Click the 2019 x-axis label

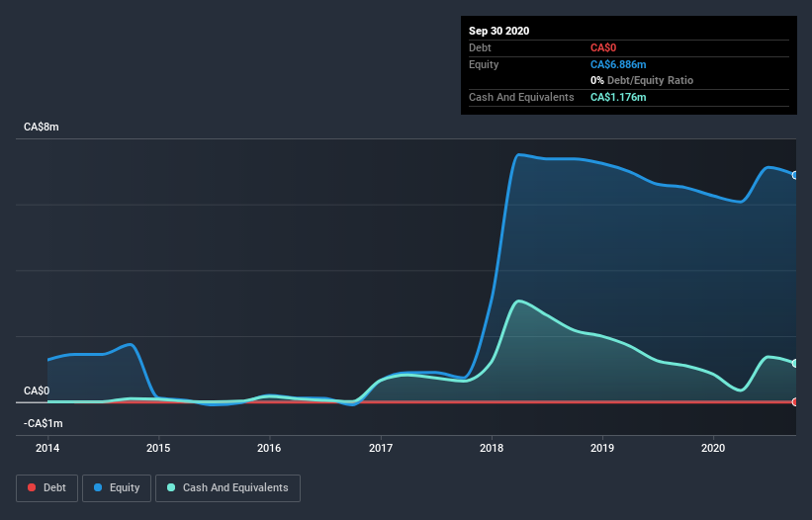[x=602, y=448]
